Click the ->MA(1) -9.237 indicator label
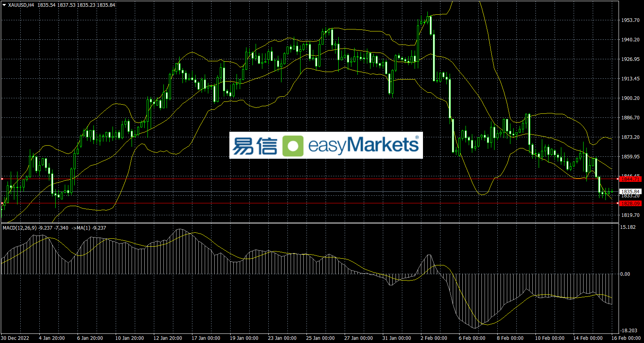Image resolution: width=644 pixels, height=343 pixels. point(89,228)
